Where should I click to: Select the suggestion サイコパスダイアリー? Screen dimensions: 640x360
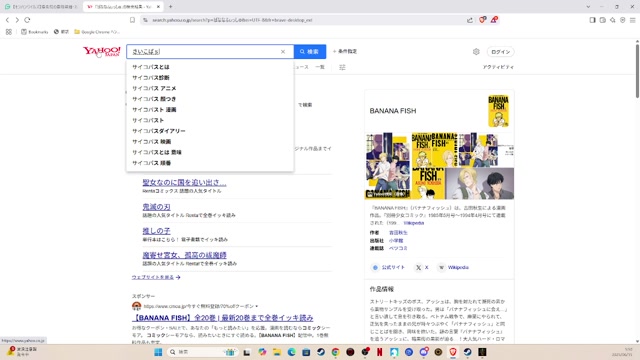pos(210,131)
